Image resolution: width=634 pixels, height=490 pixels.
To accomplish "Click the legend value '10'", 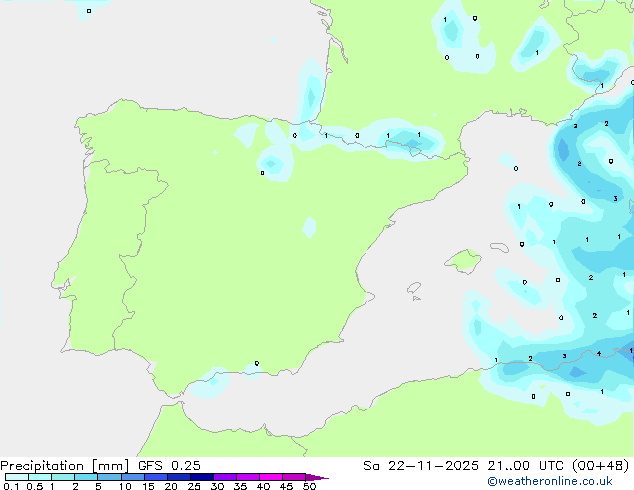I will (x=125, y=486).
